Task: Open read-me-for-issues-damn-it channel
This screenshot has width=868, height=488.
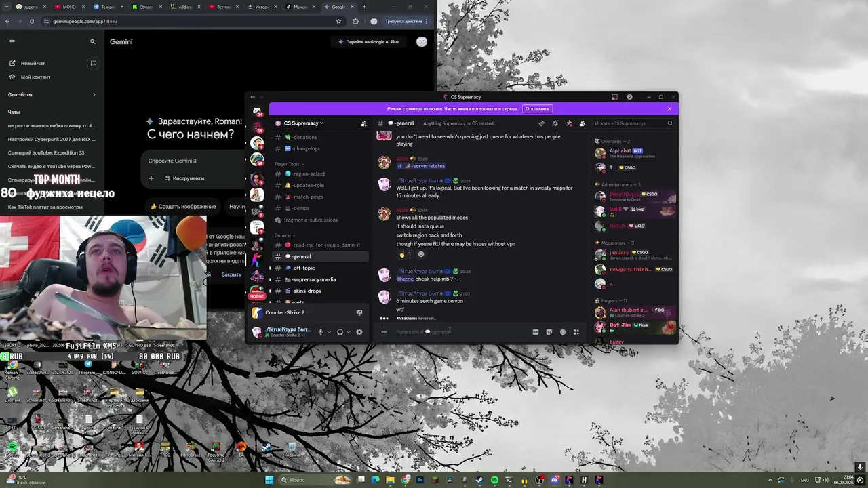Action: 320,245
